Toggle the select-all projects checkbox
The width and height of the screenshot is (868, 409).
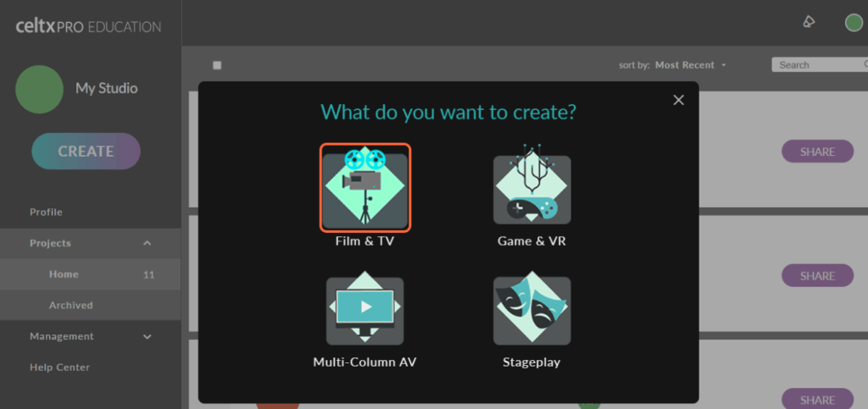click(217, 65)
